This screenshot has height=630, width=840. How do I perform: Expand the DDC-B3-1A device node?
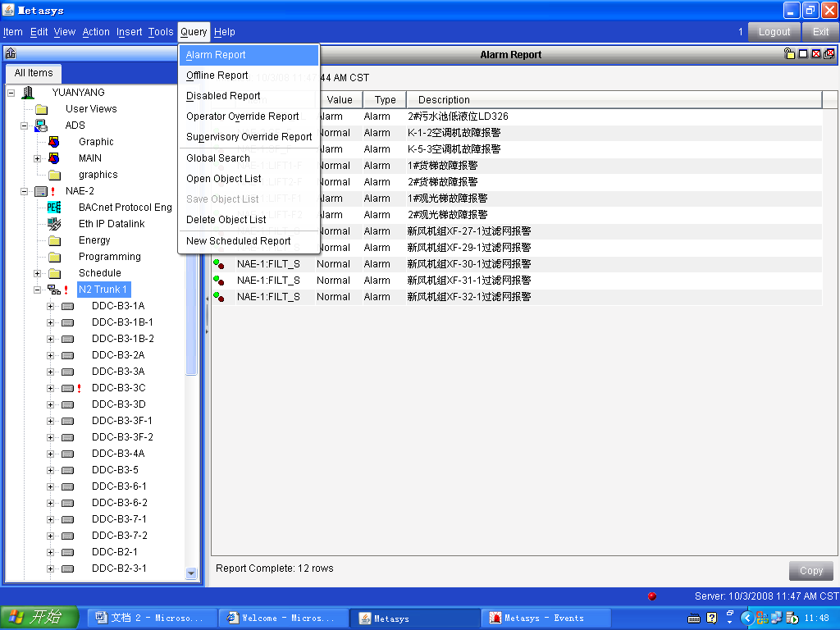[x=50, y=306]
